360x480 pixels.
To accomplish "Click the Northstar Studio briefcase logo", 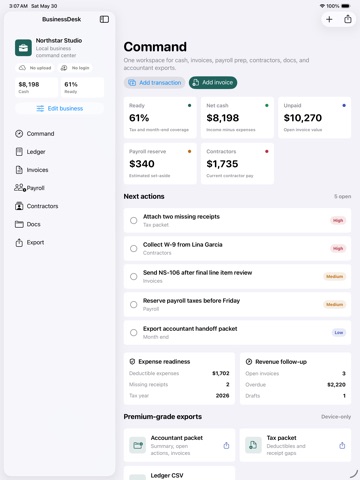I will 23,48.
